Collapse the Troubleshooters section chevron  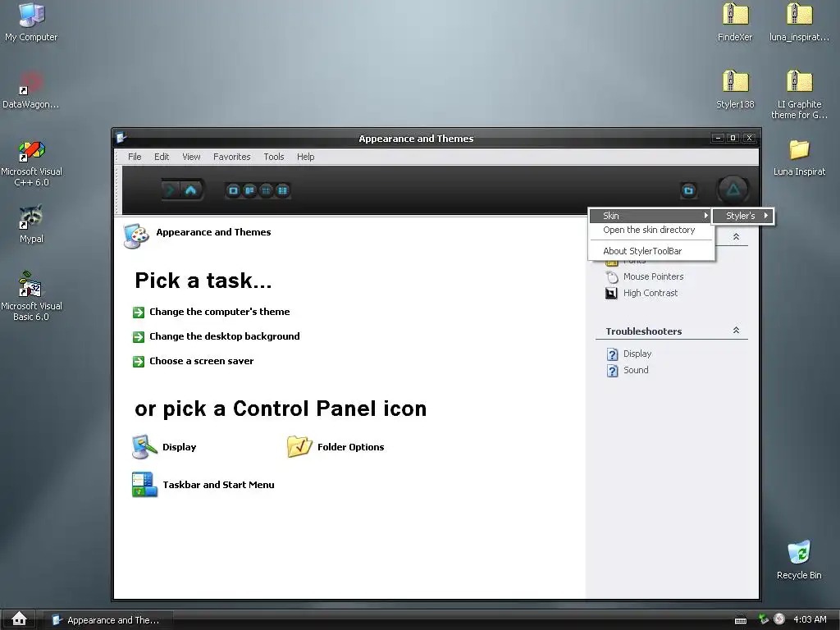736,331
